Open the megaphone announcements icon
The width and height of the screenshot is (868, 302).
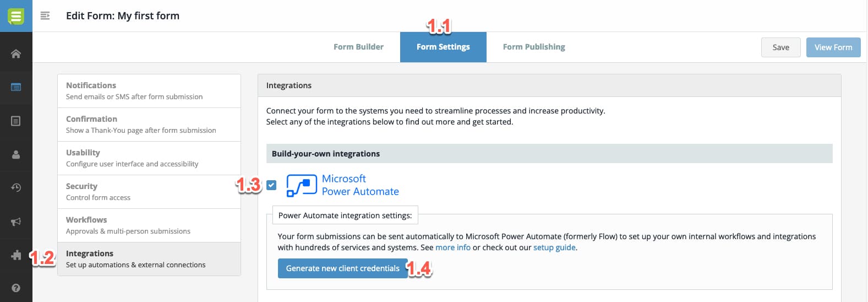(x=16, y=222)
